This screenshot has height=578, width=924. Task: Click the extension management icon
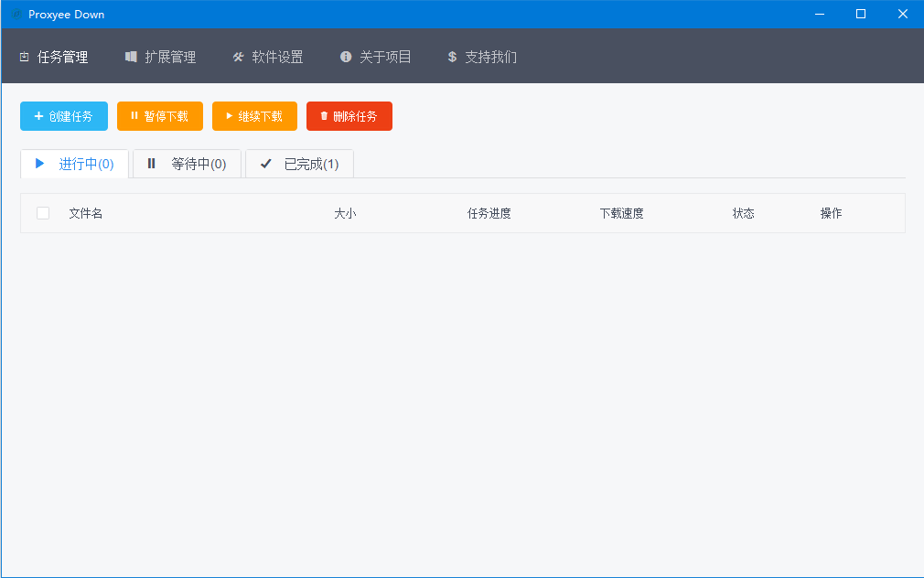tap(131, 57)
